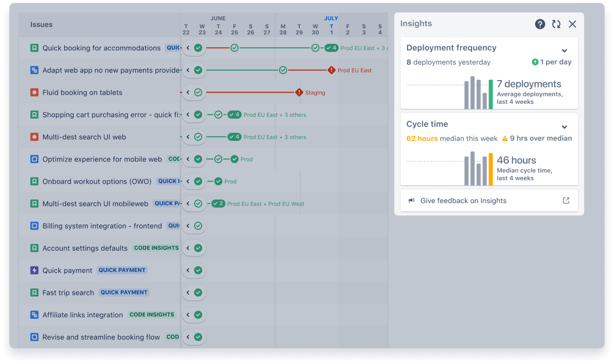
Task: Click the bug icon beside Fluid booking on tablets
Action: click(x=34, y=92)
